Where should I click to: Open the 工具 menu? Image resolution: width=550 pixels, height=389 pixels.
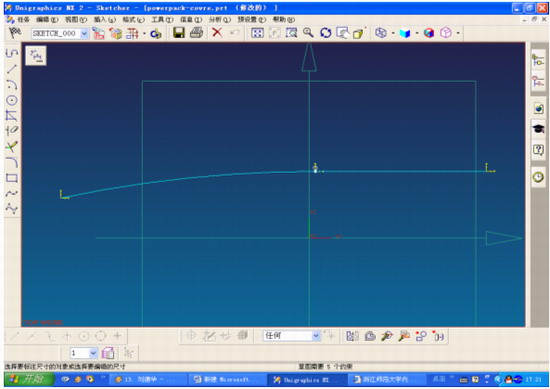pos(162,20)
